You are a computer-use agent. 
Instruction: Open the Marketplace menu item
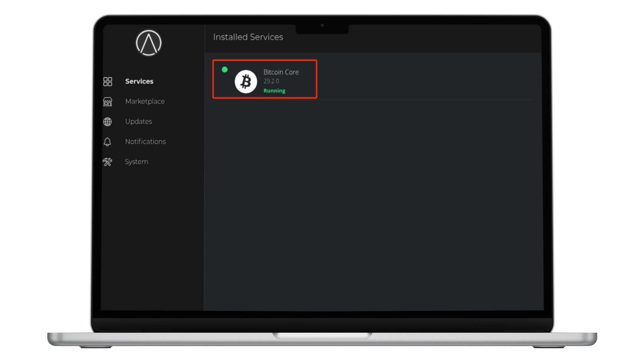tap(145, 102)
